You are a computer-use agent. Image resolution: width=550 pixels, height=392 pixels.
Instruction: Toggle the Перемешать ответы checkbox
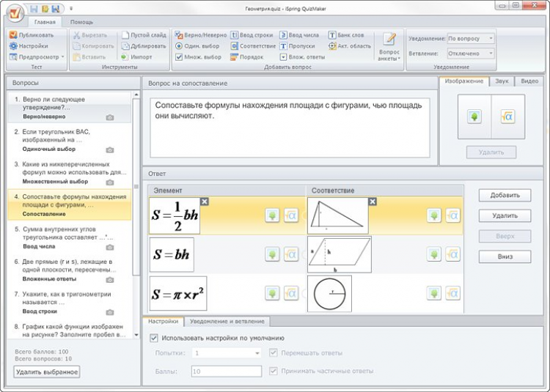(x=274, y=353)
